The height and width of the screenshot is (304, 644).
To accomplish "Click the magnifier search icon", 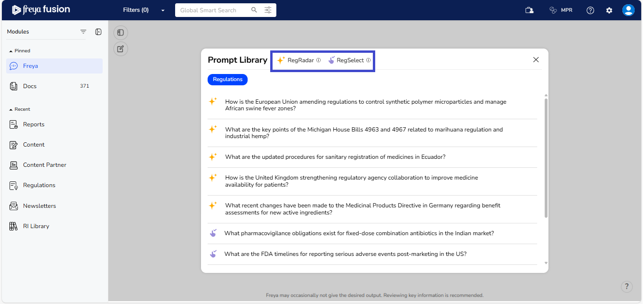I will click(254, 10).
